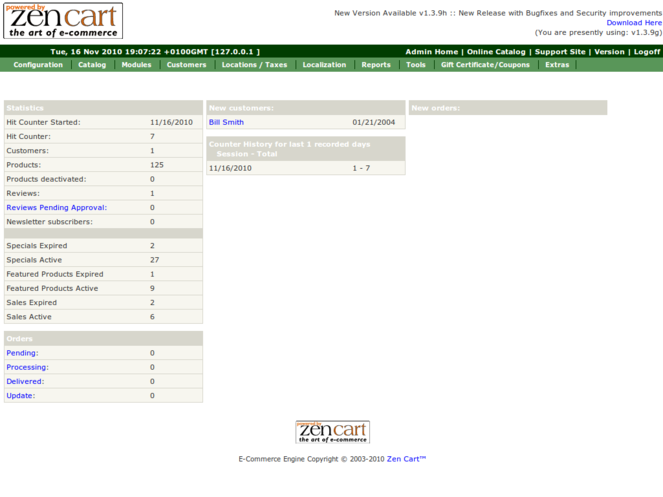The width and height of the screenshot is (663, 497).
Task: Open the Configuration menu
Action: click(x=38, y=65)
